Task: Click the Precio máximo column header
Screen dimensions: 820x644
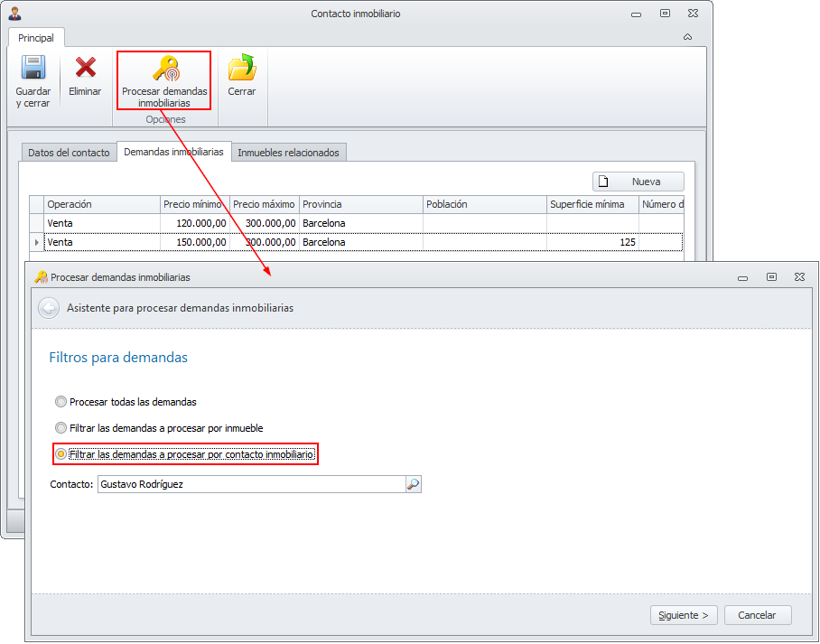Action: click(264, 204)
